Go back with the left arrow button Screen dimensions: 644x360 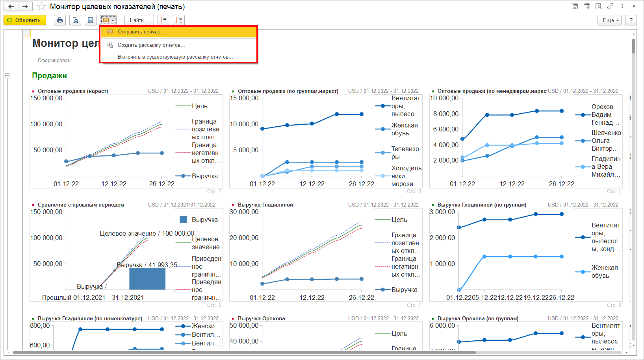tap(11, 6)
